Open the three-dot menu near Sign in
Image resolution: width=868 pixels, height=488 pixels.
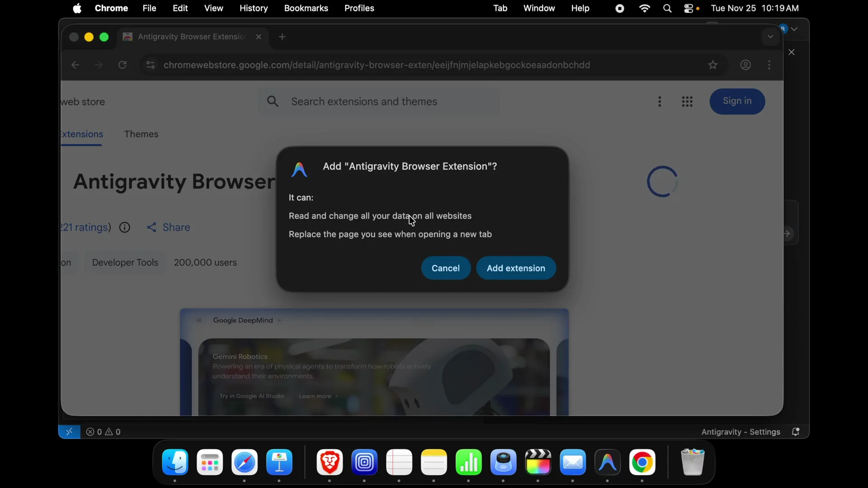click(x=660, y=101)
